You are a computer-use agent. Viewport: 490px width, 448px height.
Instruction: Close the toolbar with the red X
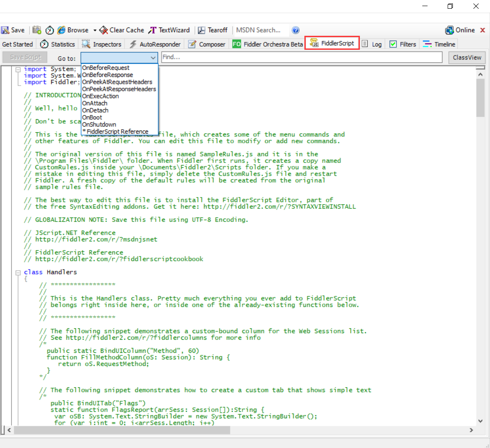[x=483, y=30]
